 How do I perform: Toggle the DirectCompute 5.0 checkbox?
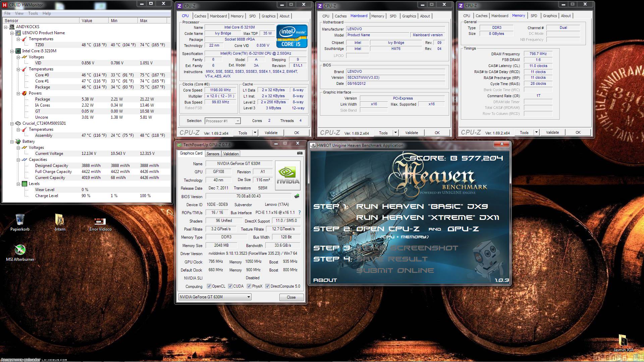click(267, 286)
